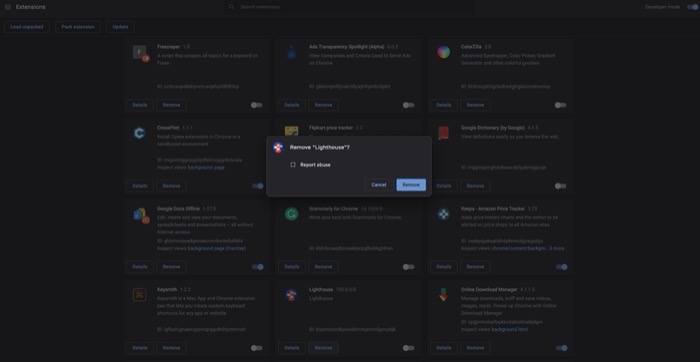Open Details for Frascraper
The image size is (700, 362).
click(x=140, y=105)
